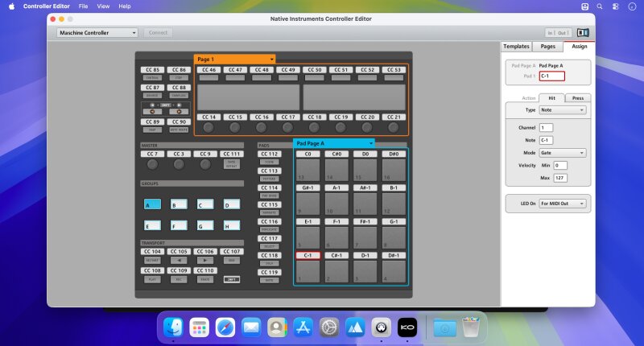
Task: Open the Type dropdown showing Note
Action: pyautogui.click(x=562, y=110)
